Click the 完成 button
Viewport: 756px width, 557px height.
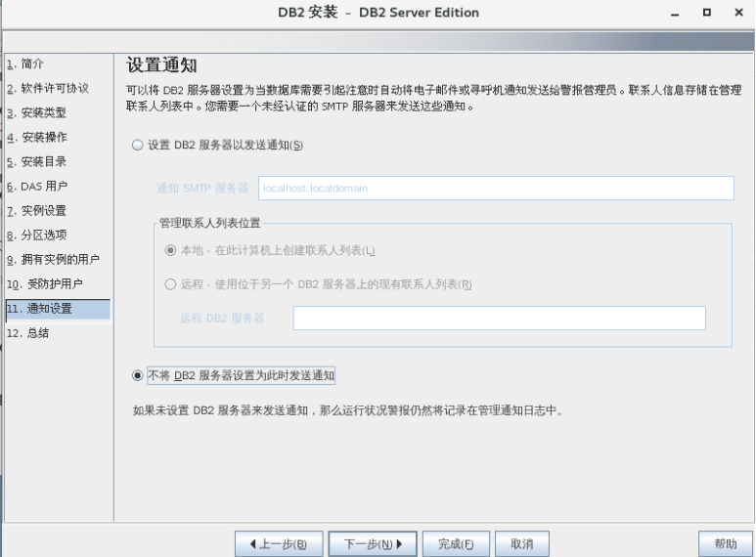[x=456, y=544]
